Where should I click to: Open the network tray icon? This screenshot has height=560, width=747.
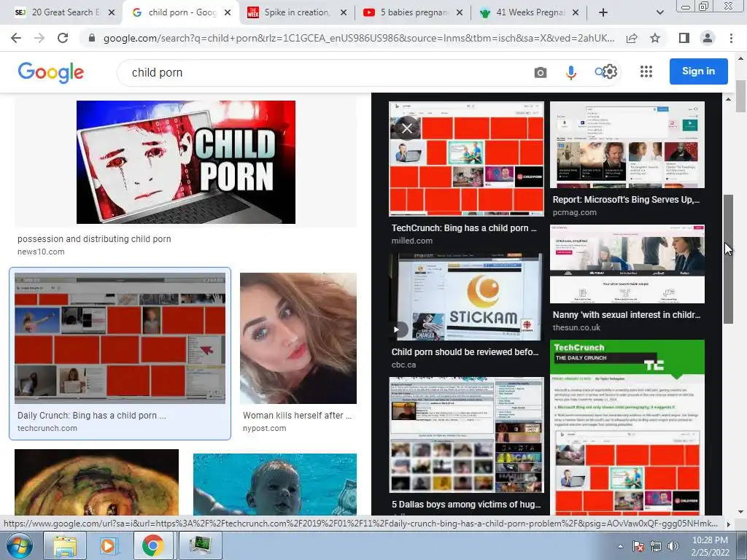point(656,546)
